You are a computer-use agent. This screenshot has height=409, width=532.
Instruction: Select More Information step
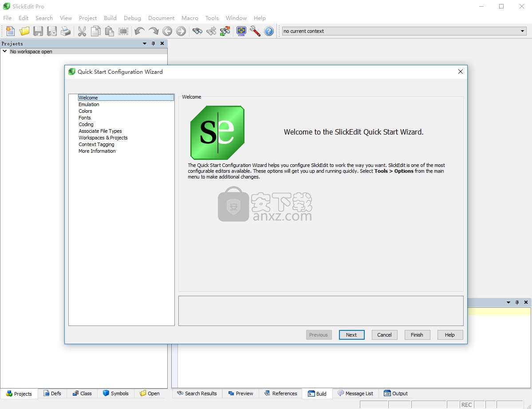click(97, 151)
